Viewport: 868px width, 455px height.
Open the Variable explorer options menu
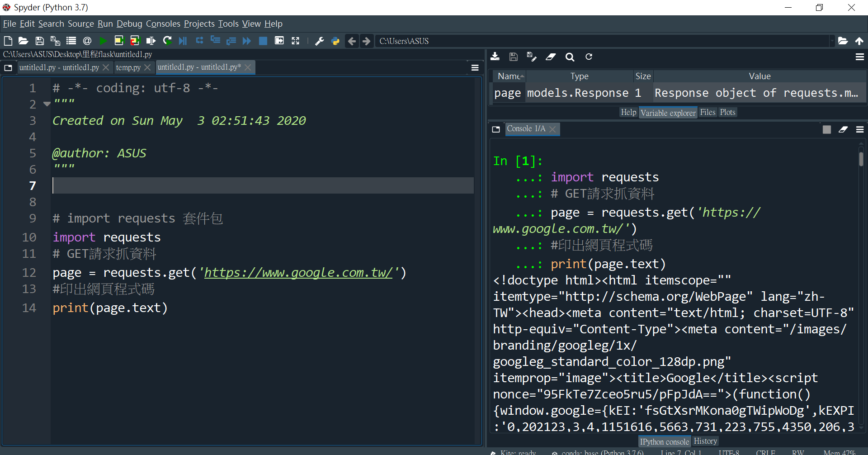click(x=860, y=57)
